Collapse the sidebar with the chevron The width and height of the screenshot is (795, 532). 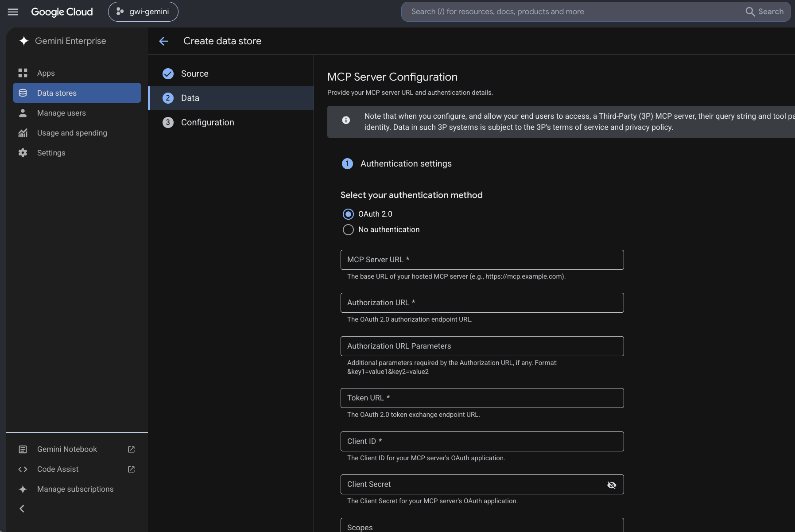pos(22,509)
